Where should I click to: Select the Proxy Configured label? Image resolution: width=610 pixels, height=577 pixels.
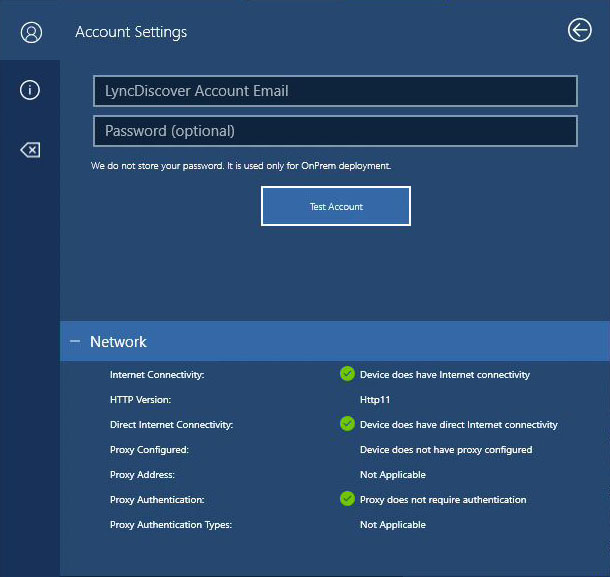pyautogui.click(x=149, y=450)
